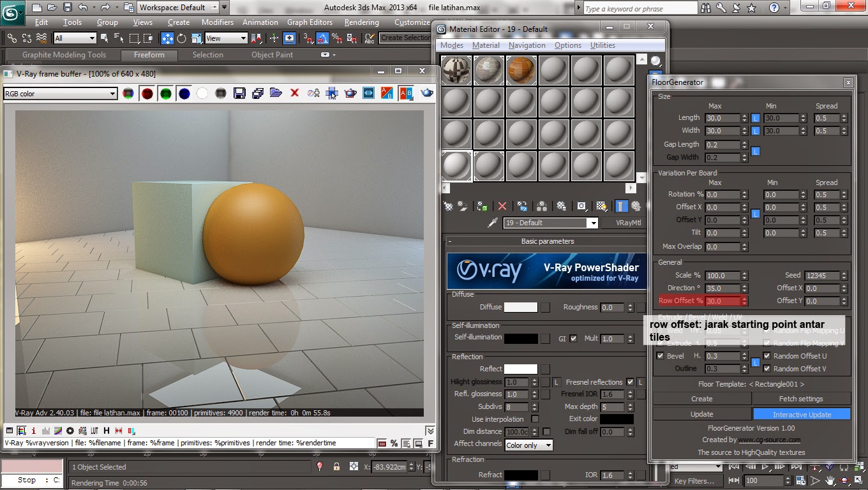Image resolution: width=868 pixels, height=490 pixels.
Task: Uncheck the Random Offset U checkbox
Action: 767,356
